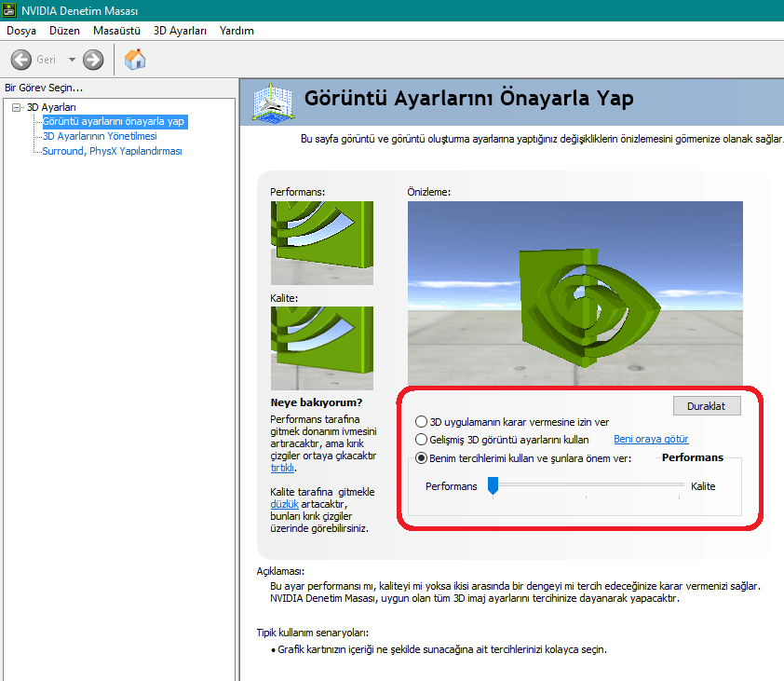Viewport: 784px width, 681px height.
Task: Click the 'Açıklaması:' label
Action: pos(280,571)
